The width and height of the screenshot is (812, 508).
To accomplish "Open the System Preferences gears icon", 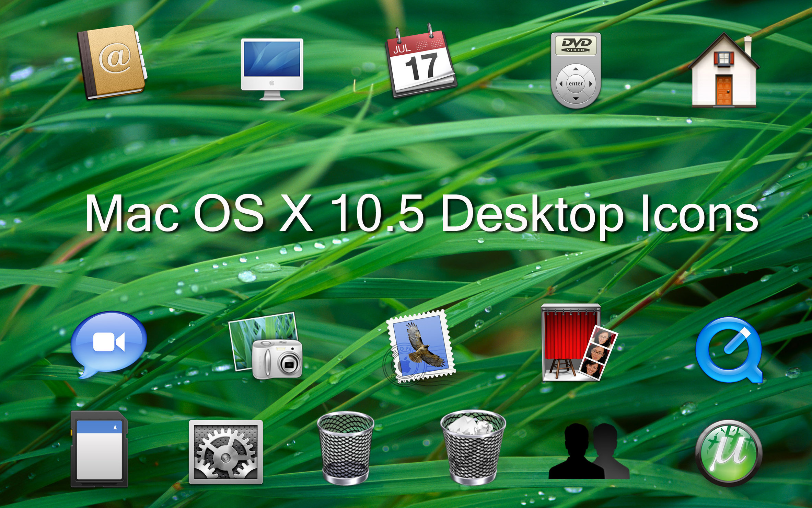I will point(226,452).
